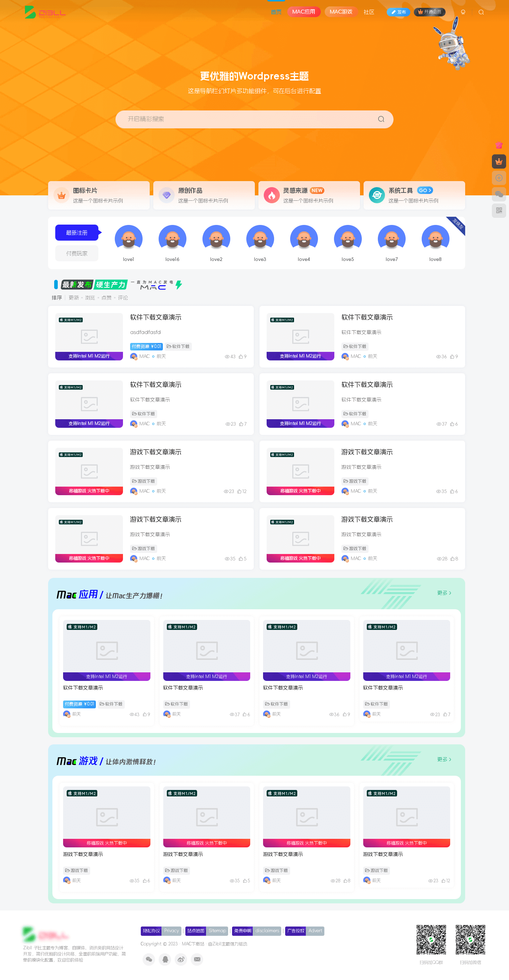The image size is (509, 980).
Task: Click the 开通会员 membership button
Action: (x=430, y=12)
